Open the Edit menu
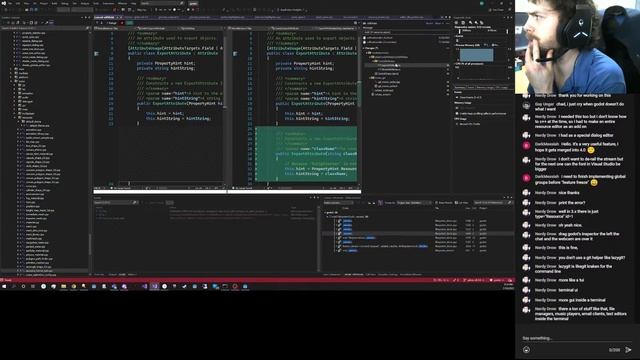 pos(18,3)
